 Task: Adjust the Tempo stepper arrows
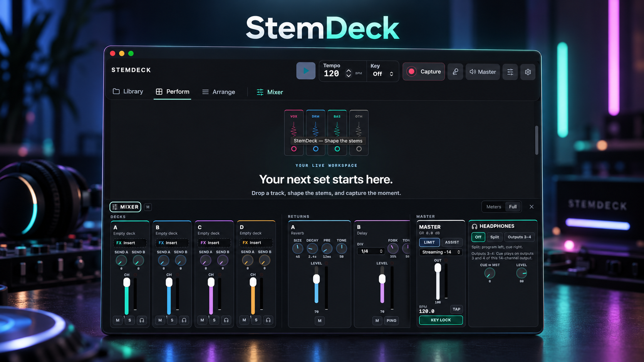(349, 73)
